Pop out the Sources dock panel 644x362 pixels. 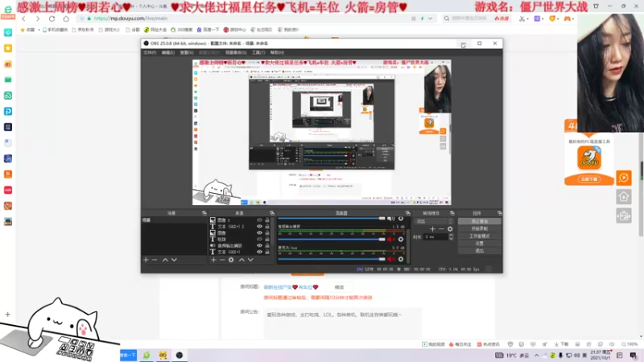[x=272, y=213]
